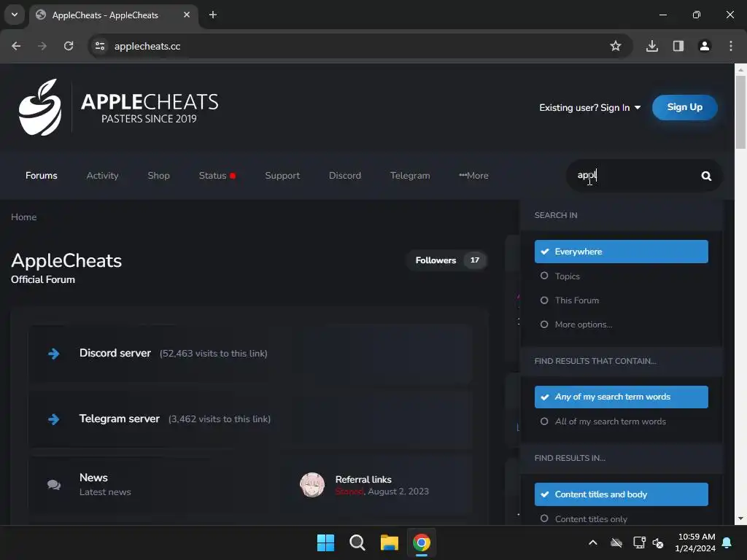Open Windows taskbar search
The width and height of the screenshot is (747, 560).
(357, 542)
